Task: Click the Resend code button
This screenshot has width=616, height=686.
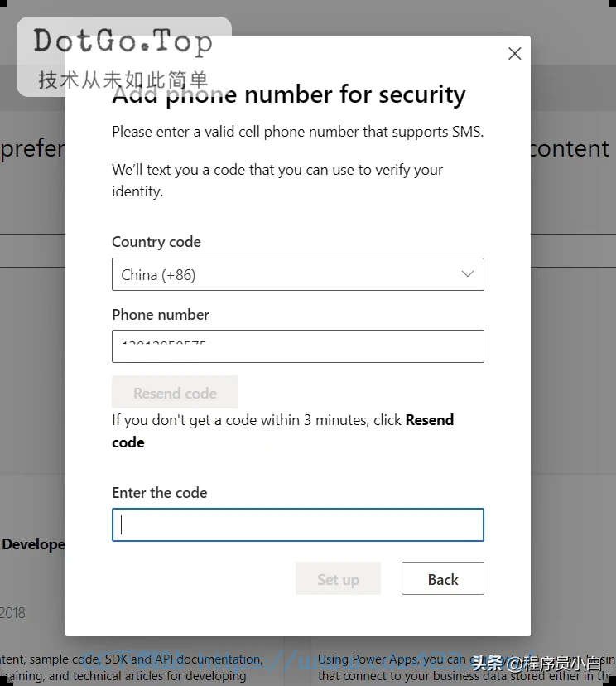Action: 175,392
